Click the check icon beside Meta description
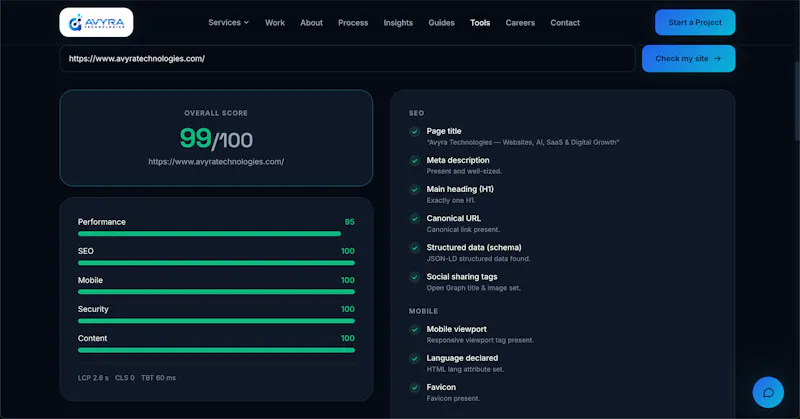 tap(415, 161)
